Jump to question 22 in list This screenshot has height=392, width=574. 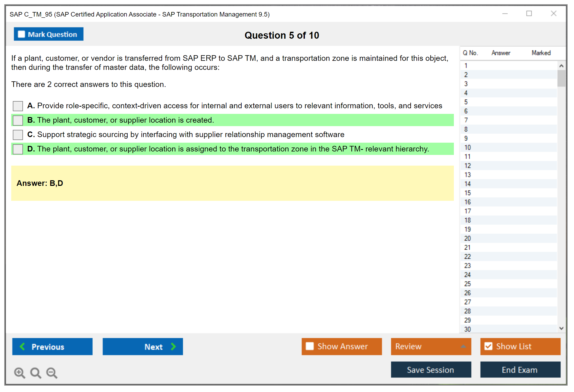point(467,257)
